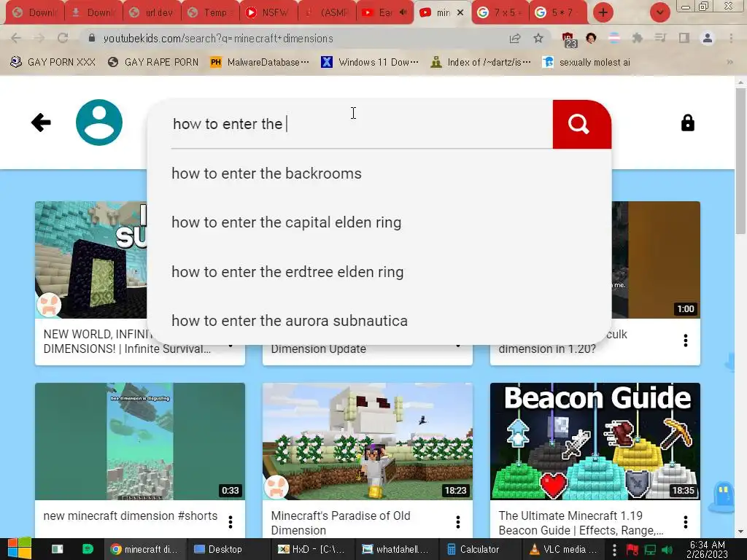The height and width of the screenshot is (560, 747).
Task: Bookmark page with the star icon
Action: (x=538, y=38)
